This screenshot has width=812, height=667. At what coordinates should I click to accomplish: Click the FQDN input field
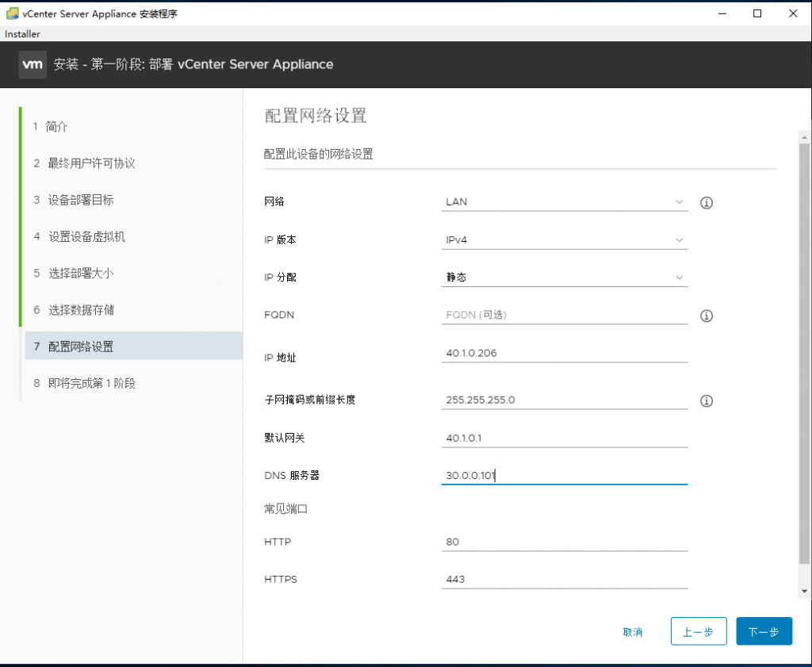[565, 315]
